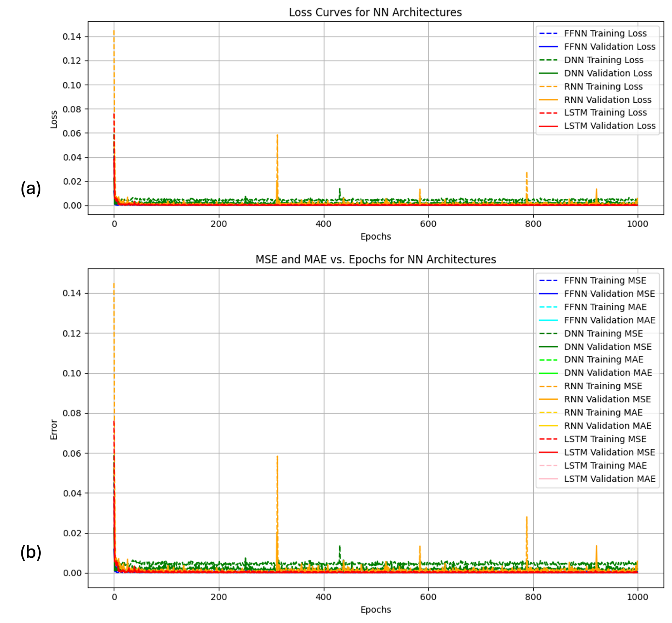
Task: Pick 'LSTM Training MSE' legend entry
Action: 593,439
